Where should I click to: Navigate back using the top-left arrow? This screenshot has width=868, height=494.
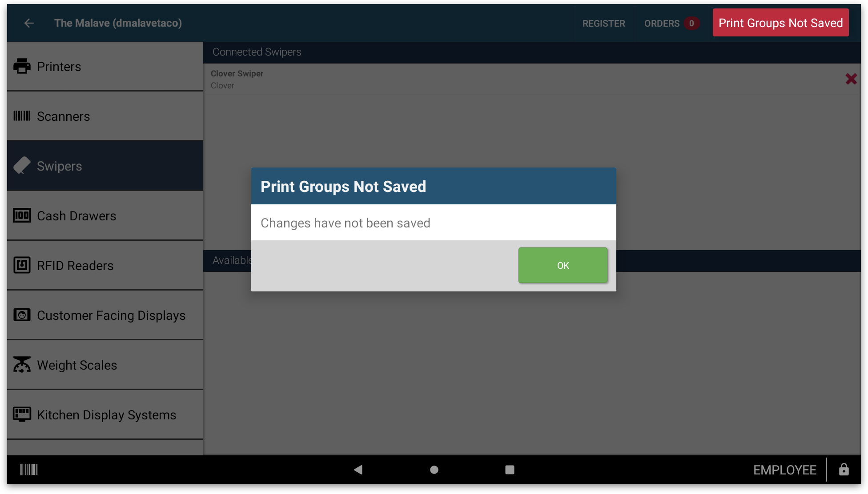(29, 23)
